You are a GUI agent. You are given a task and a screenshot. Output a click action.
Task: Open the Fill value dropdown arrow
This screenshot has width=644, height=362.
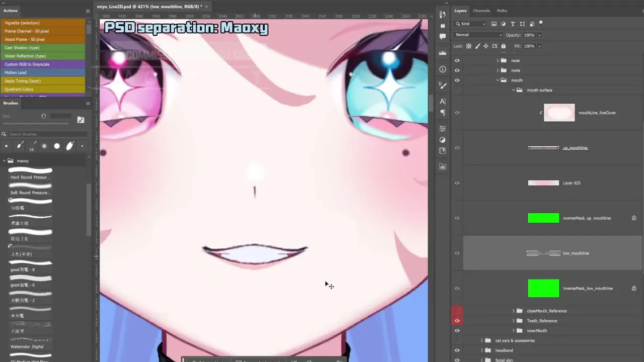pos(539,46)
